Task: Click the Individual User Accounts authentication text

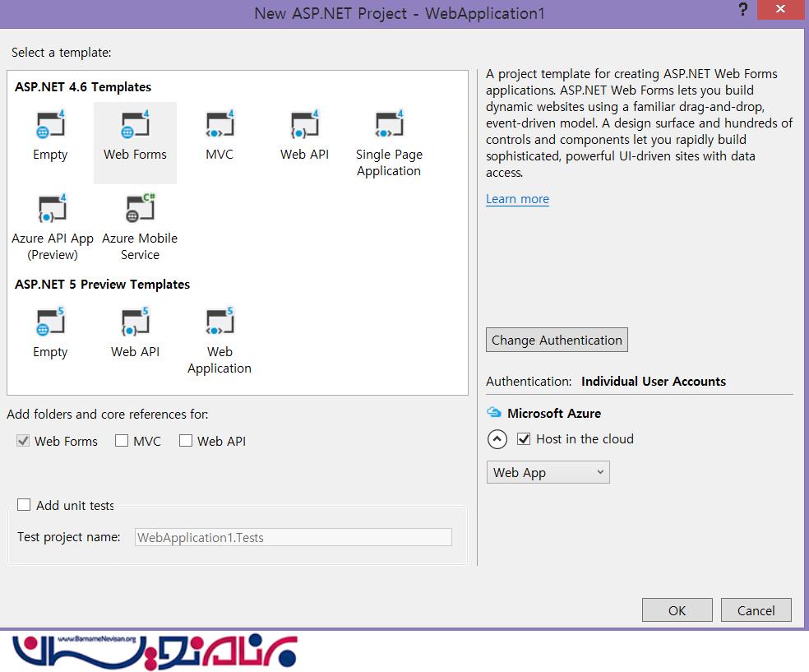Action: (x=653, y=381)
